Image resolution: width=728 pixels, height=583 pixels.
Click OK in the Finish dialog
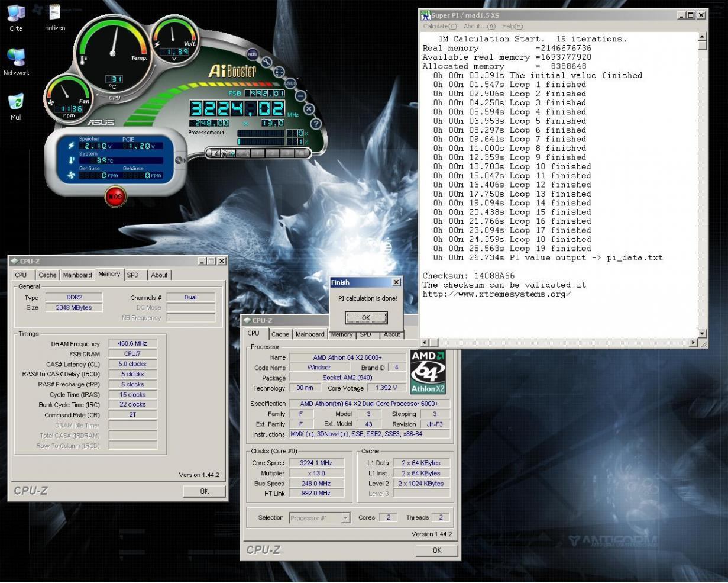click(x=366, y=318)
